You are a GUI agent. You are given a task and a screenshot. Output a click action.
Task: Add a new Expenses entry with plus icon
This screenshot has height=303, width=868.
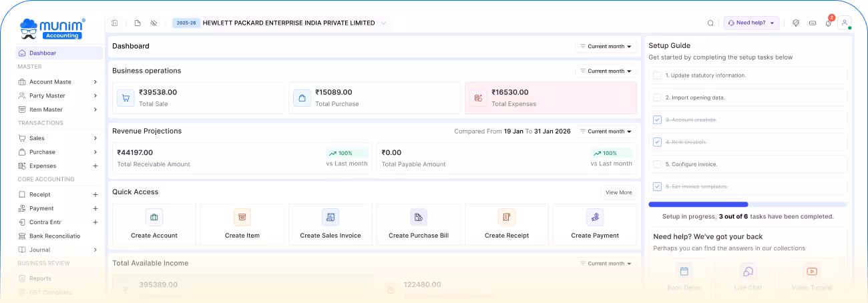tap(95, 166)
